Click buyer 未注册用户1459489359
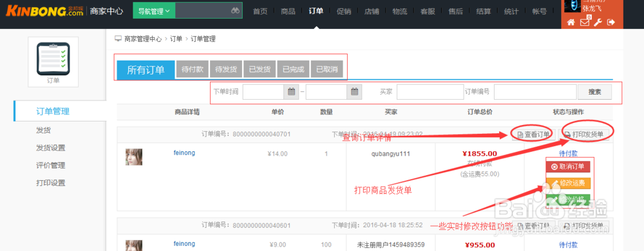Screen dimensions: 644x251 (x=391, y=245)
